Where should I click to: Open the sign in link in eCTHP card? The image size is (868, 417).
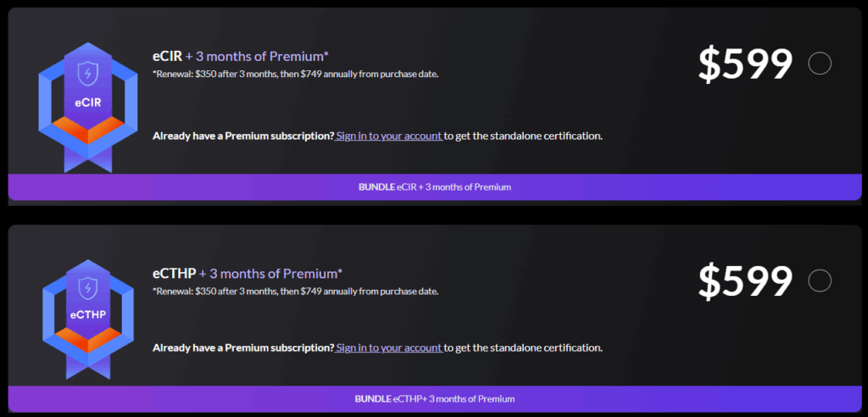point(389,347)
